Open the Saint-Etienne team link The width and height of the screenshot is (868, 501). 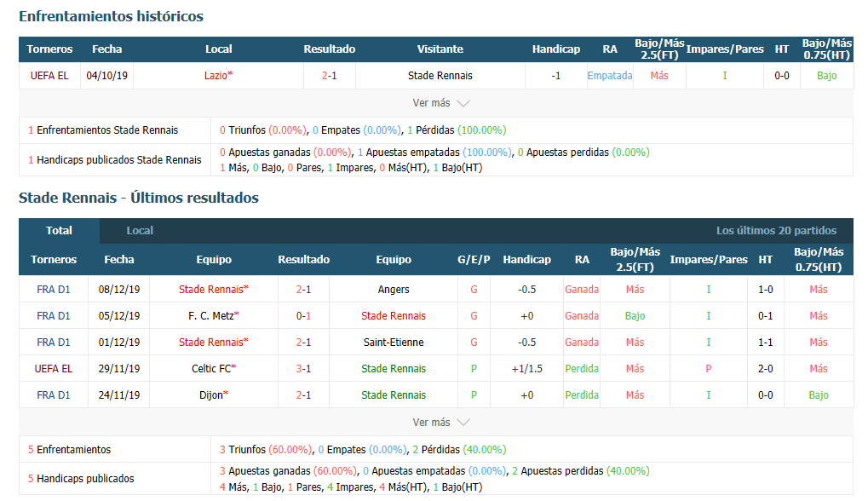click(x=394, y=343)
